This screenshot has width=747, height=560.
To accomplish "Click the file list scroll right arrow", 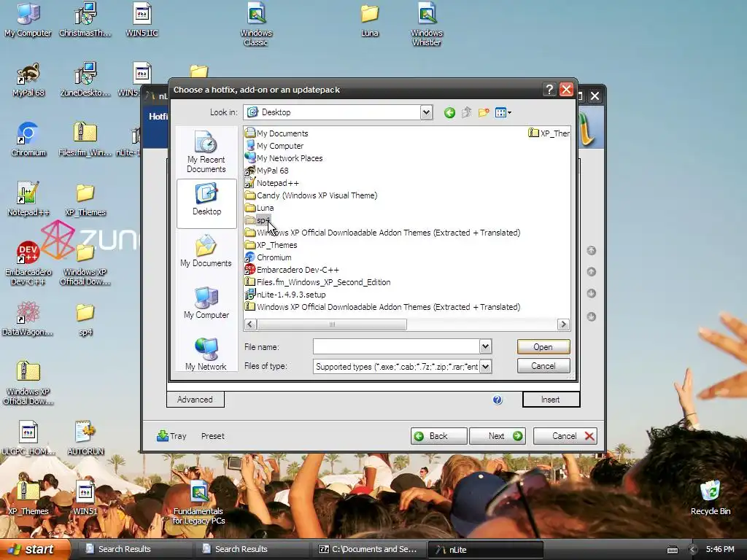I will [x=563, y=324].
